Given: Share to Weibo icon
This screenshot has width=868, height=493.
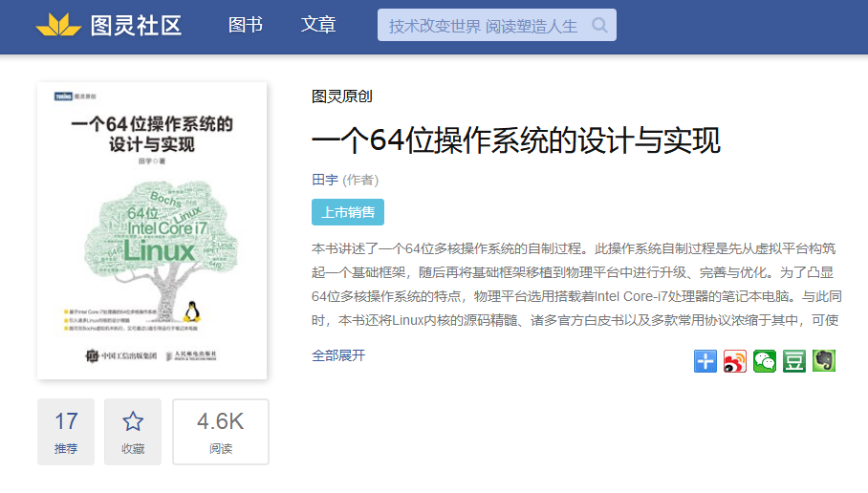Looking at the screenshot, I should coord(734,361).
